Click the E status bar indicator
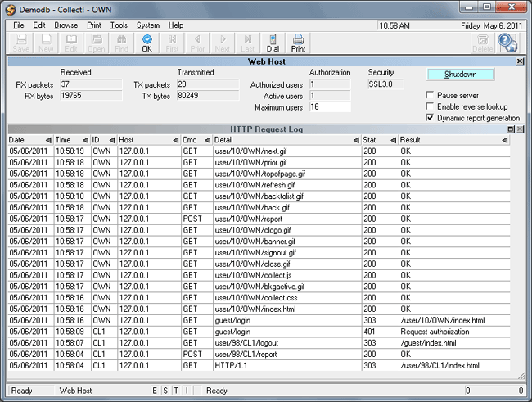Viewport: 532px width, 402px height. coord(155,391)
